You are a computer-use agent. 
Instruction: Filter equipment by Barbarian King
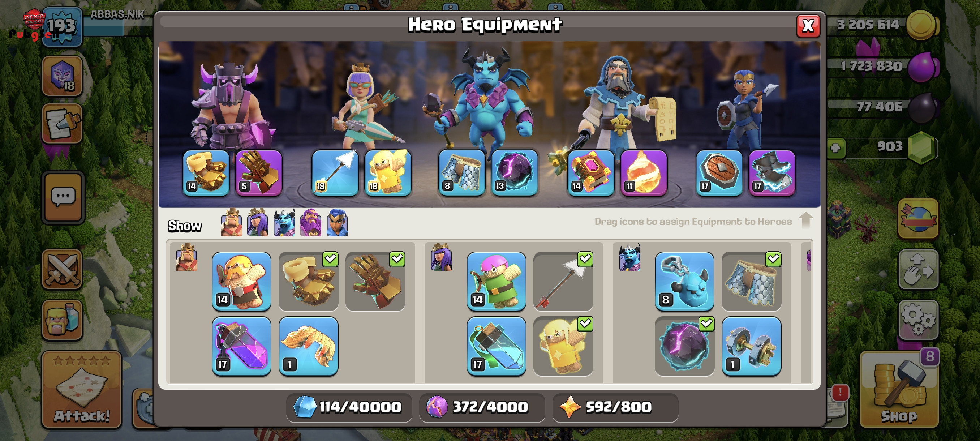231,223
